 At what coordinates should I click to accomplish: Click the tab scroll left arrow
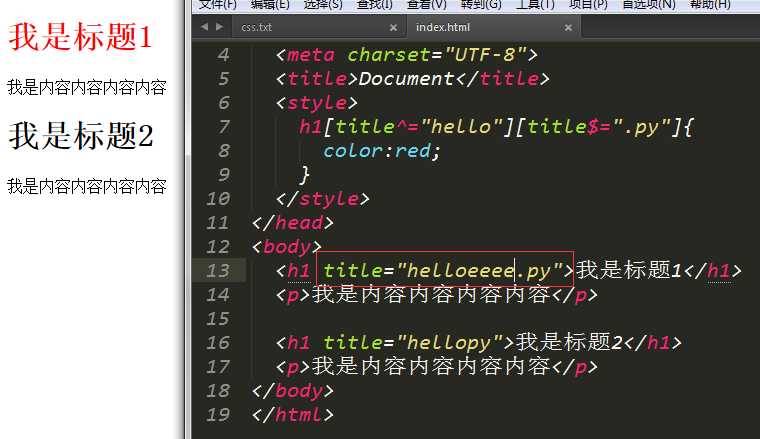click(x=205, y=27)
